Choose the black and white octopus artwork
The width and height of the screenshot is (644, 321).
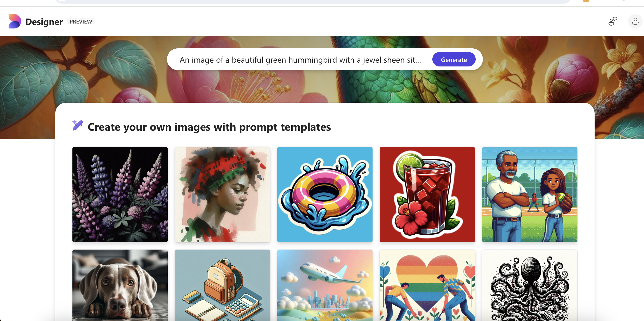click(x=530, y=285)
